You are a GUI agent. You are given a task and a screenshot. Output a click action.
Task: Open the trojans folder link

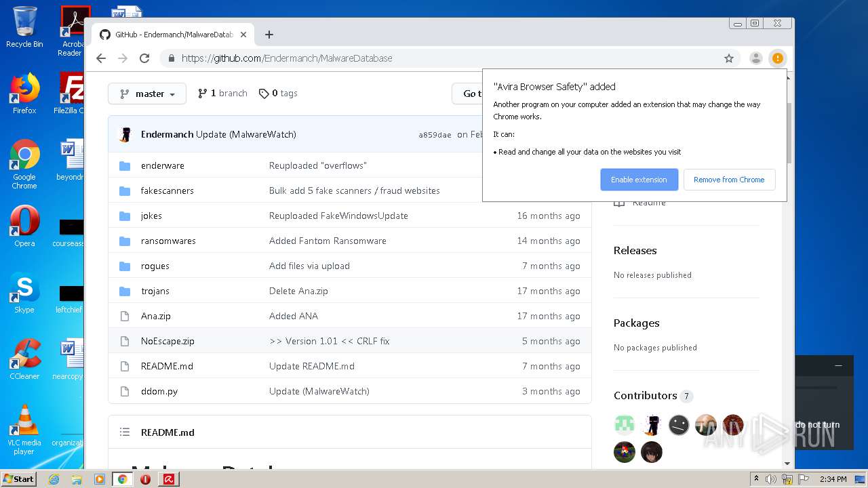tap(155, 291)
